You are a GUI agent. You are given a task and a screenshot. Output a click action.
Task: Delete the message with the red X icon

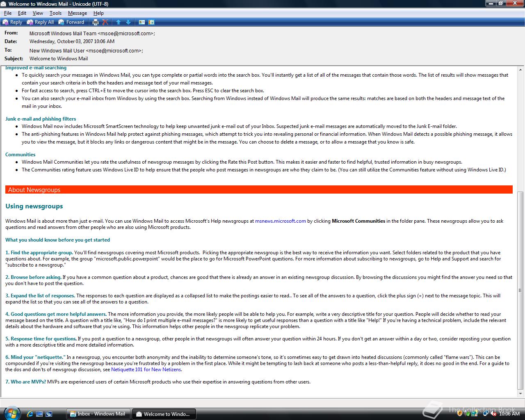(105, 22)
